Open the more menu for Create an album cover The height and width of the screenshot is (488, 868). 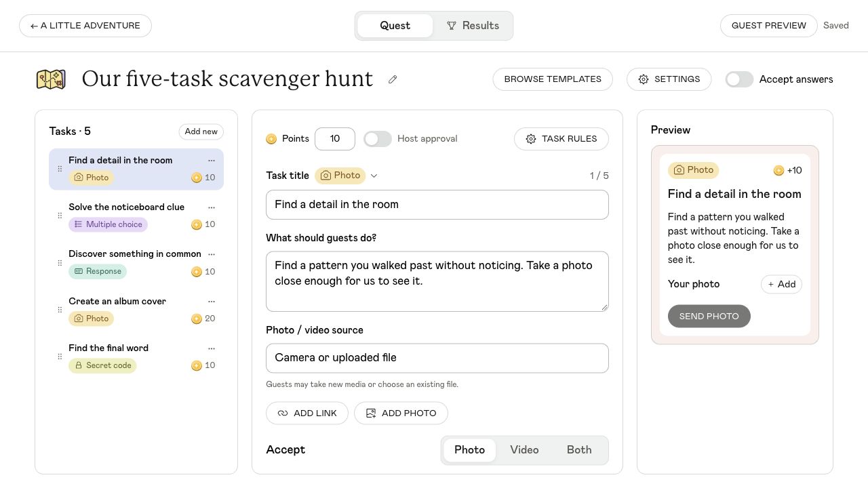pos(212,302)
